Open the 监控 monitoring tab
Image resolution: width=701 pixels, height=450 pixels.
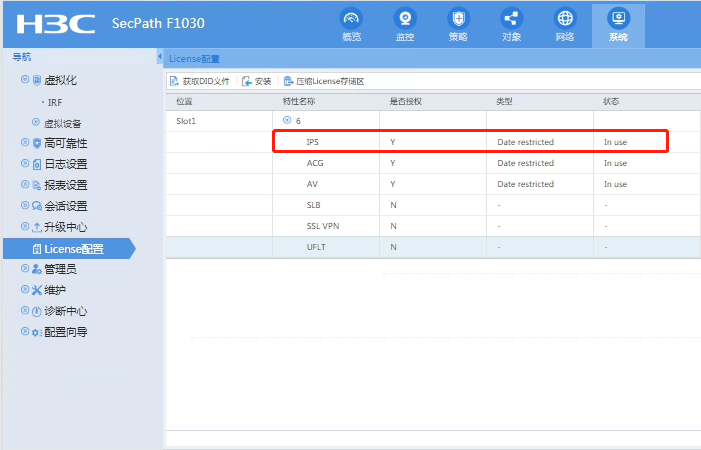(405, 25)
